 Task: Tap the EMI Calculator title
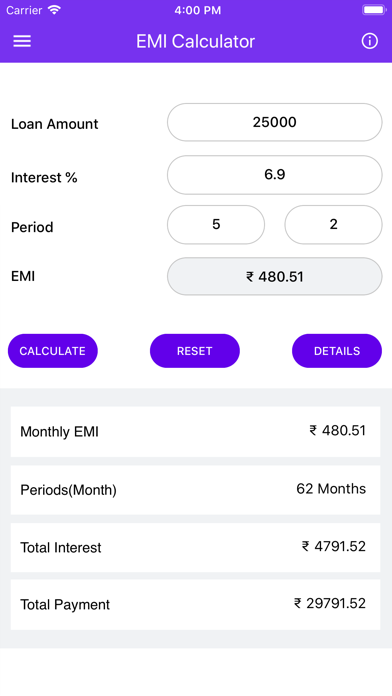(x=195, y=41)
